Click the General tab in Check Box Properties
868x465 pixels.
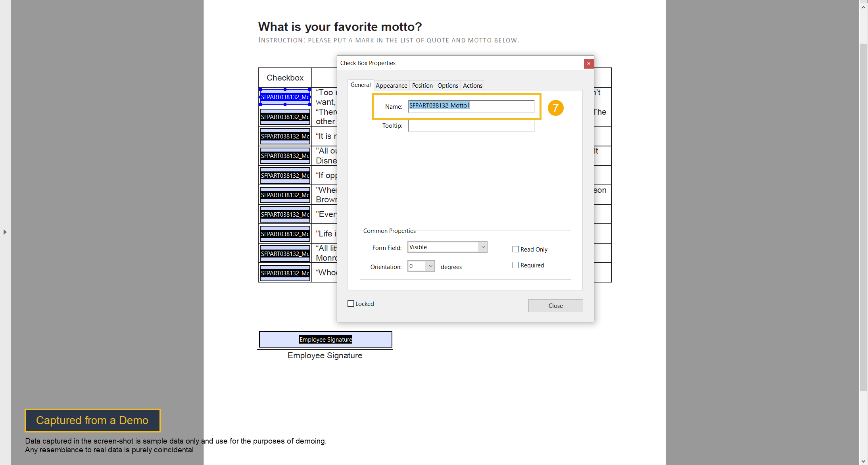click(x=361, y=86)
